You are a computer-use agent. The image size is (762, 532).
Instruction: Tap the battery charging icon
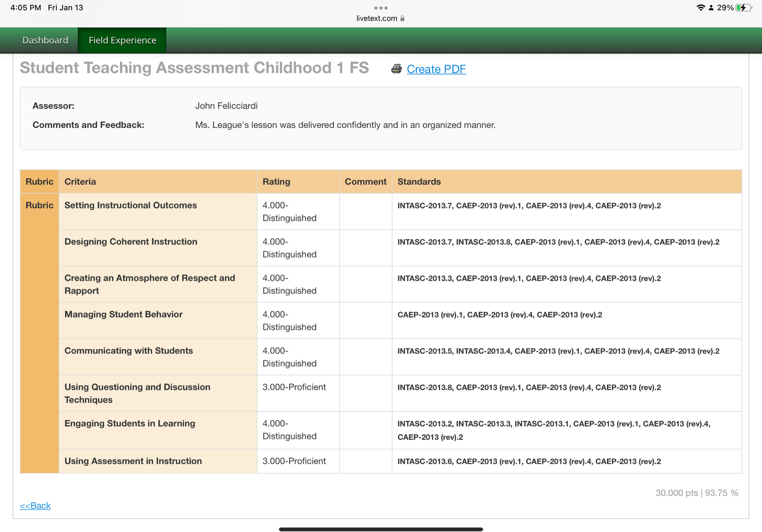click(x=743, y=7)
